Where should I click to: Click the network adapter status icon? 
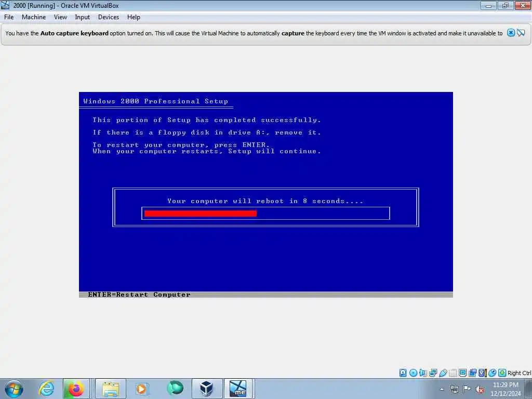pyautogui.click(x=433, y=373)
